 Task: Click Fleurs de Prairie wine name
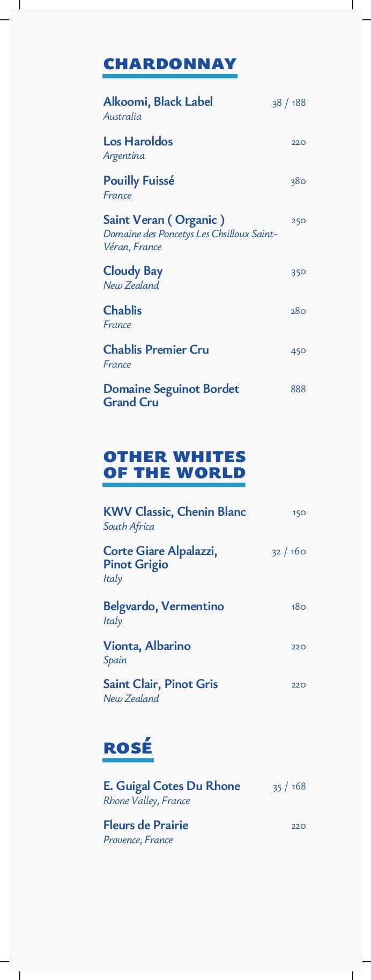pyautogui.click(x=145, y=825)
